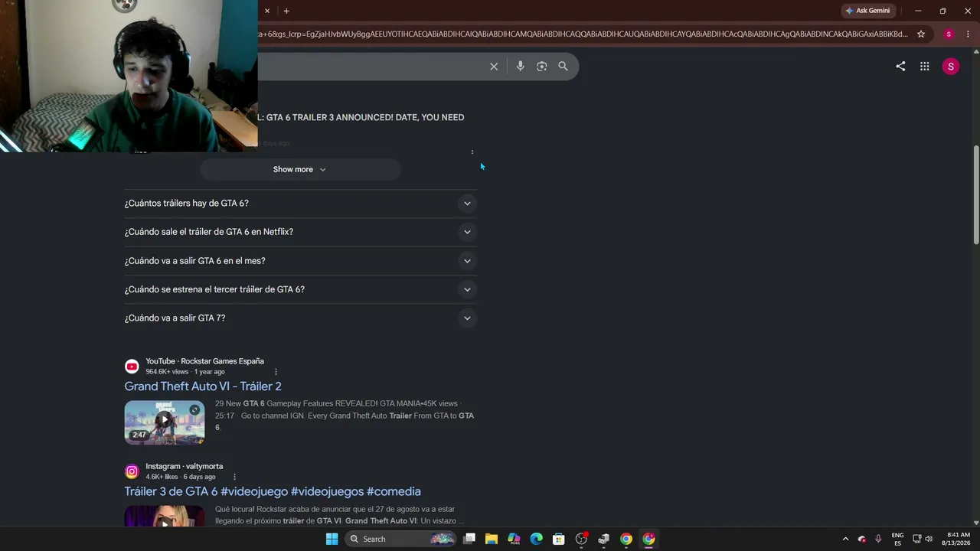Clear the Google search box text
The image size is (980, 551).
[x=494, y=67]
